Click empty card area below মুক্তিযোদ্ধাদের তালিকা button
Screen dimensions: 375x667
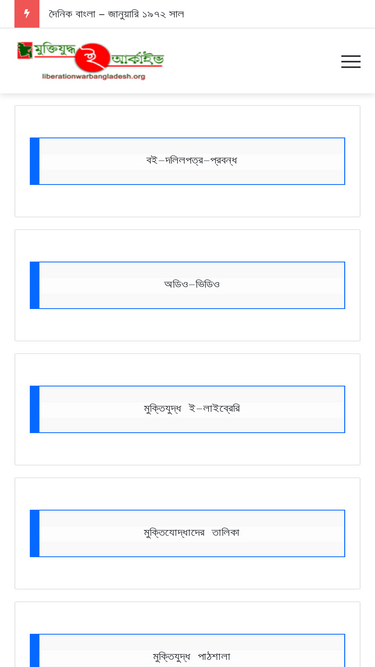tap(187, 573)
